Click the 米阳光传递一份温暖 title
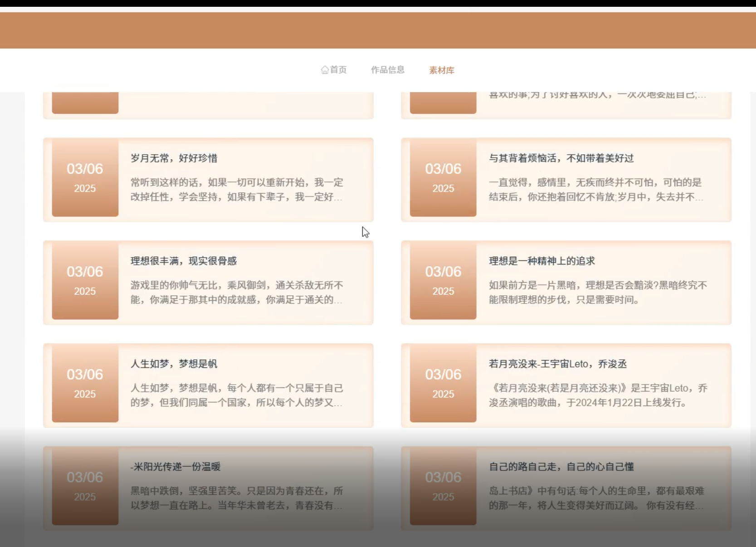Screen dimensions: 756x547 pos(176,467)
